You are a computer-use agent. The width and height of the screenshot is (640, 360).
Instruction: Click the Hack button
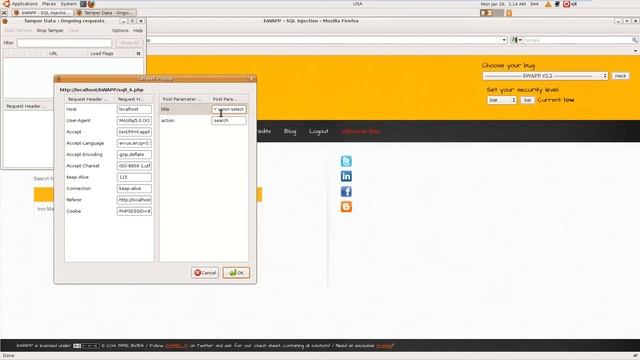(x=620, y=76)
